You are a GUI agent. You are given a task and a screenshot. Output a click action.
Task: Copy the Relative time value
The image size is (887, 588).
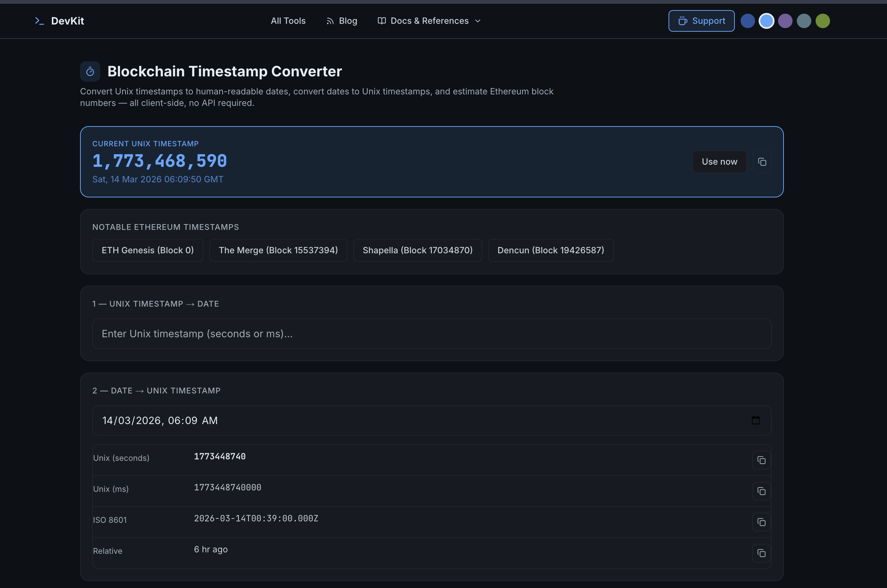click(x=761, y=553)
